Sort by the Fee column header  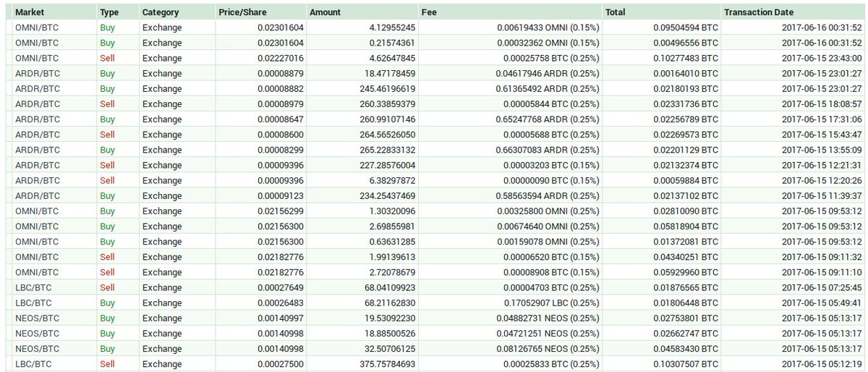428,12
